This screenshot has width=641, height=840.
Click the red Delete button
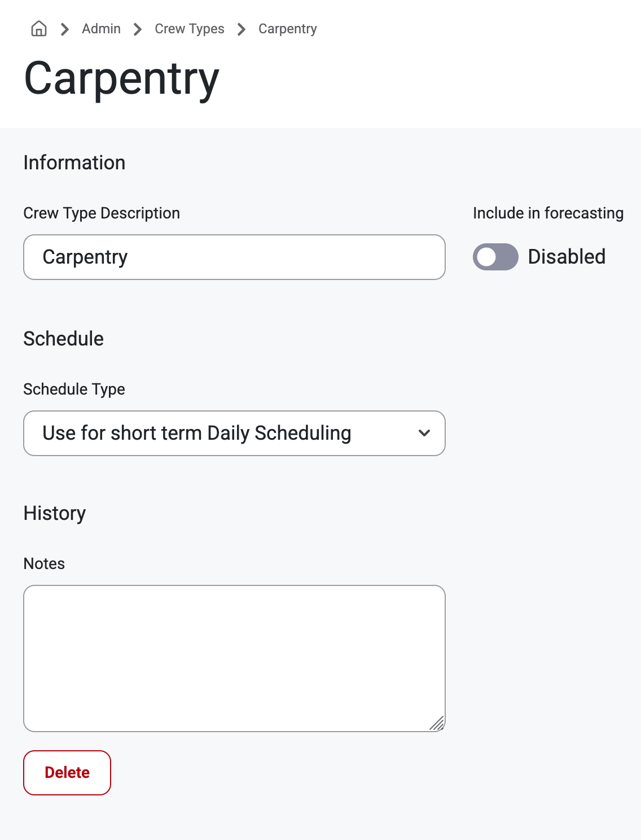(x=67, y=773)
